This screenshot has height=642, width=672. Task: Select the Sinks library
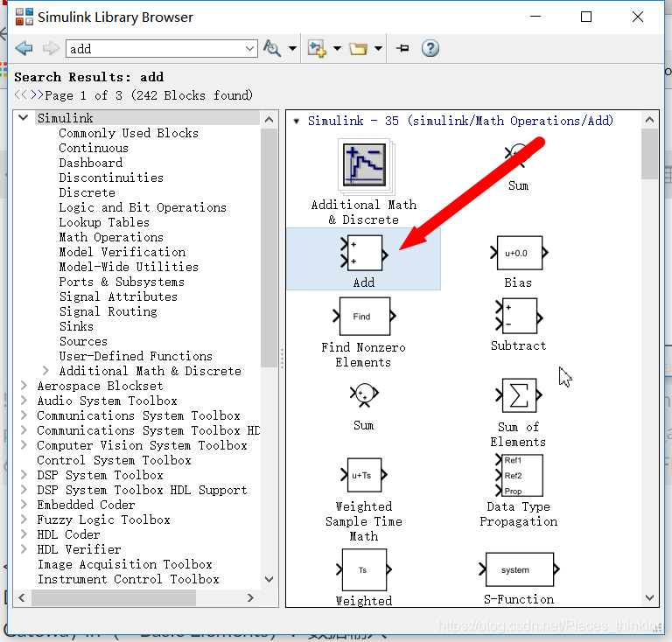click(x=76, y=327)
